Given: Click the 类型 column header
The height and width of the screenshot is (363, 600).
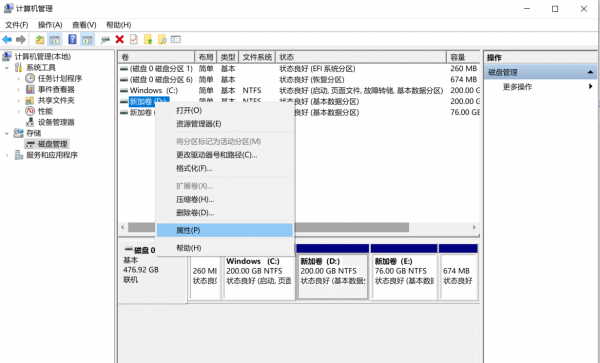Looking at the screenshot, I should pos(228,57).
